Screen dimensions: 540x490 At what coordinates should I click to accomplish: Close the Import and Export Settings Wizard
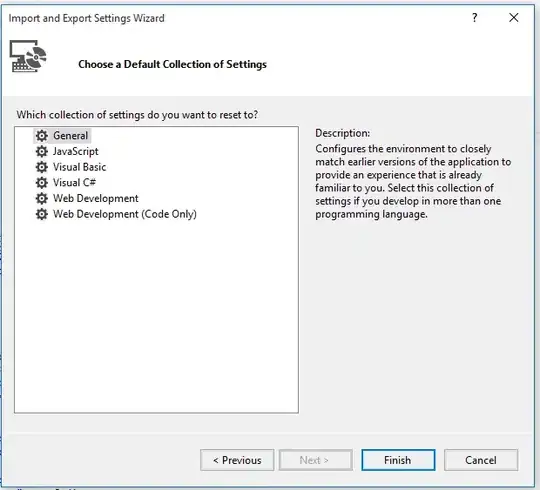513,18
